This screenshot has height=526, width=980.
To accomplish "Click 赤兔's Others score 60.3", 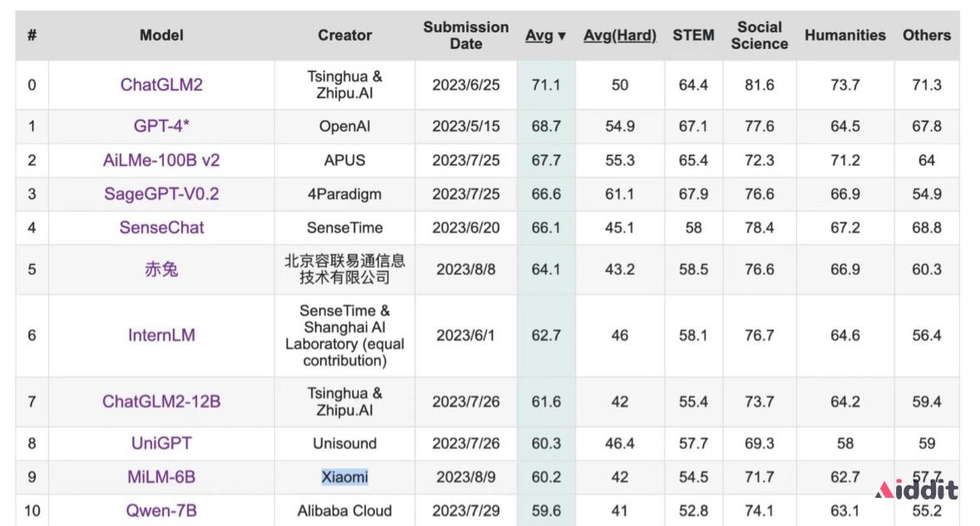I will click(x=926, y=269).
